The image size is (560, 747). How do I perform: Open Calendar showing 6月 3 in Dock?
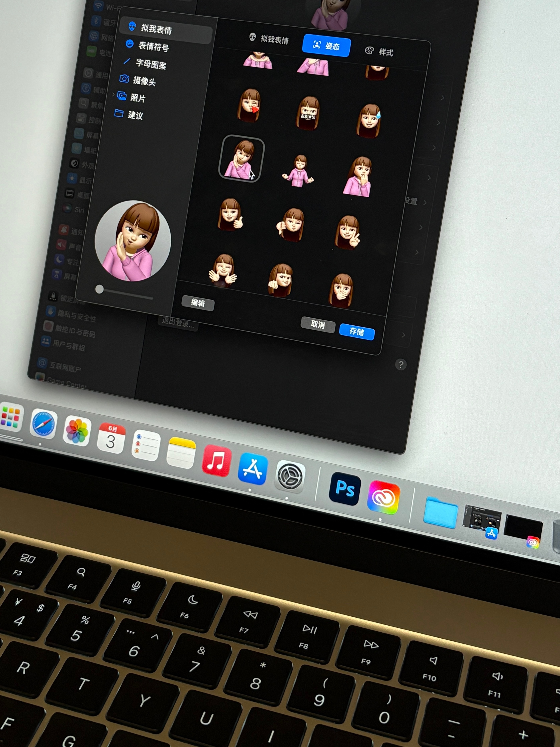click(112, 438)
